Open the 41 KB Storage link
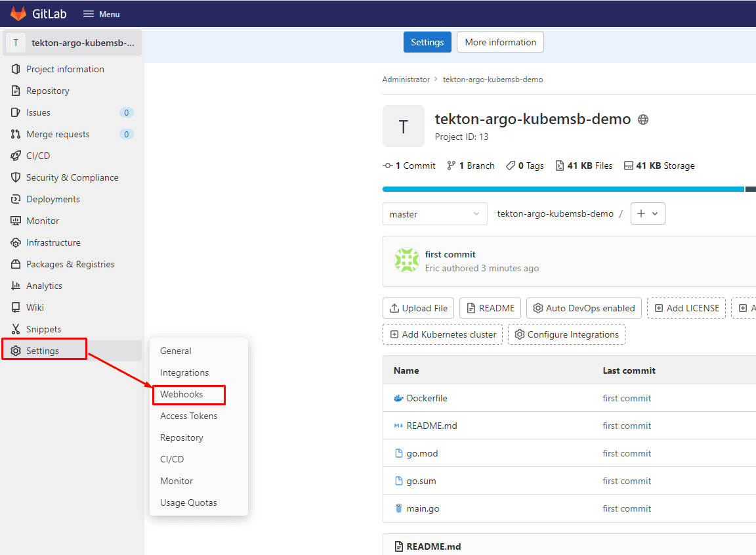756x555 pixels. [x=659, y=166]
